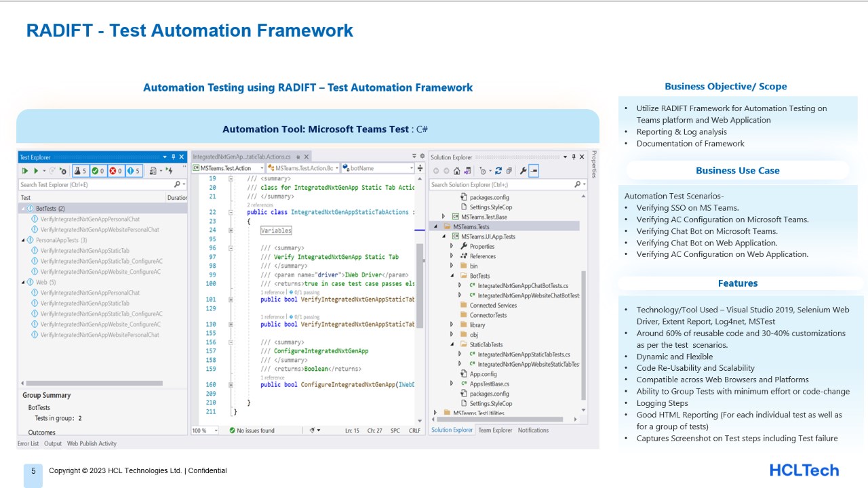This screenshot has width=868, height=488.
Task: Pin the Test Explorer panel
Action: 173,157
